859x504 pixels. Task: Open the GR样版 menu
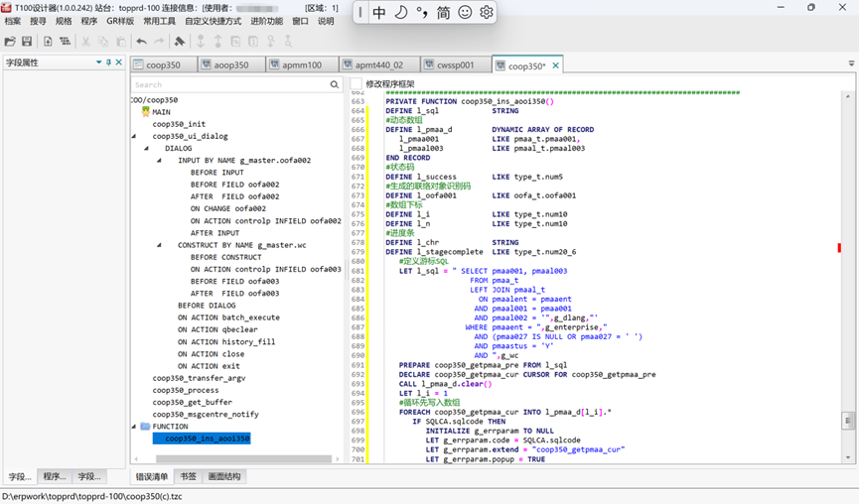[x=120, y=22]
